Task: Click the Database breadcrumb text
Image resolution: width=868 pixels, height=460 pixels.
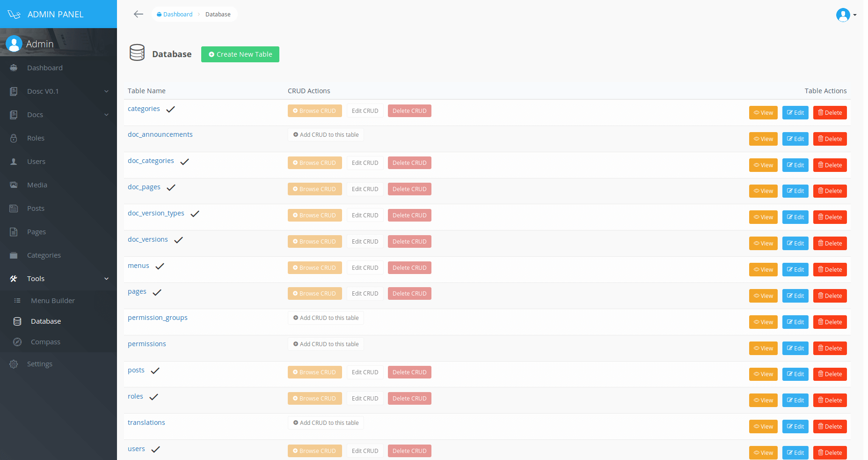Action: coord(218,15)
